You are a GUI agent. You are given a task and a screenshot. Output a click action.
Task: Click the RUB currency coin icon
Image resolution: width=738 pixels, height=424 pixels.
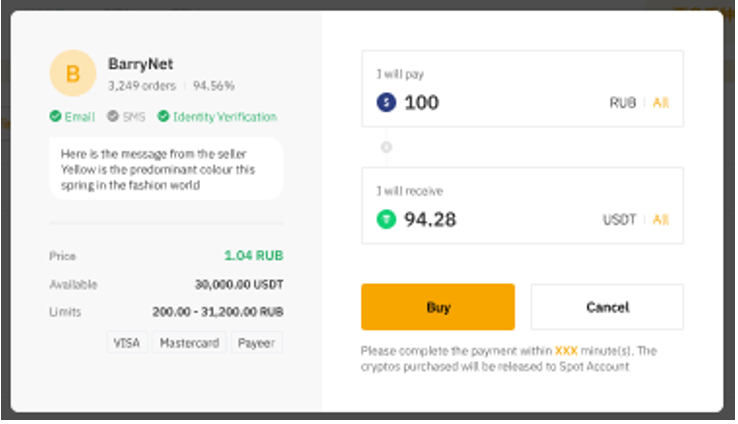click(386, 102)
